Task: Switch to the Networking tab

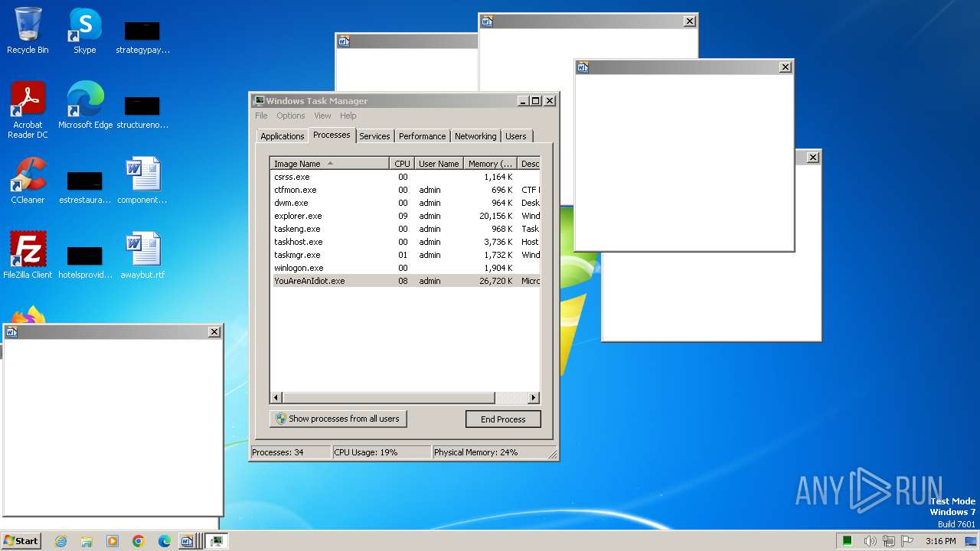Action: pyautogui.click(x=475, y=136)
